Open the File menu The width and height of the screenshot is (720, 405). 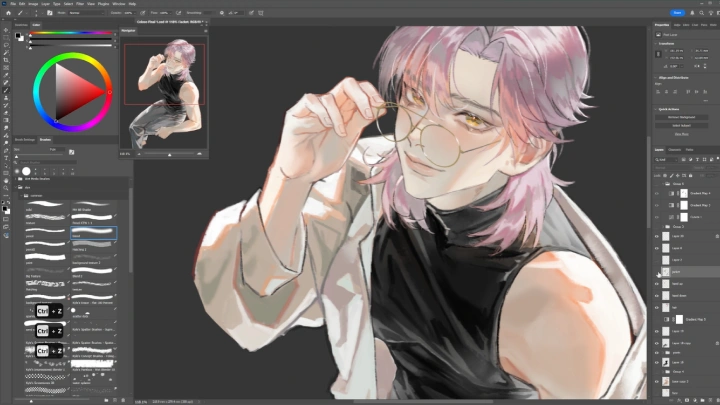(x=13, y=4)
